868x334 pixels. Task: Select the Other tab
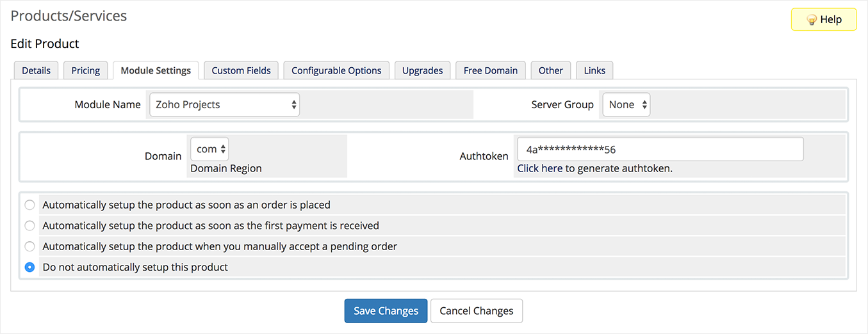551,70
